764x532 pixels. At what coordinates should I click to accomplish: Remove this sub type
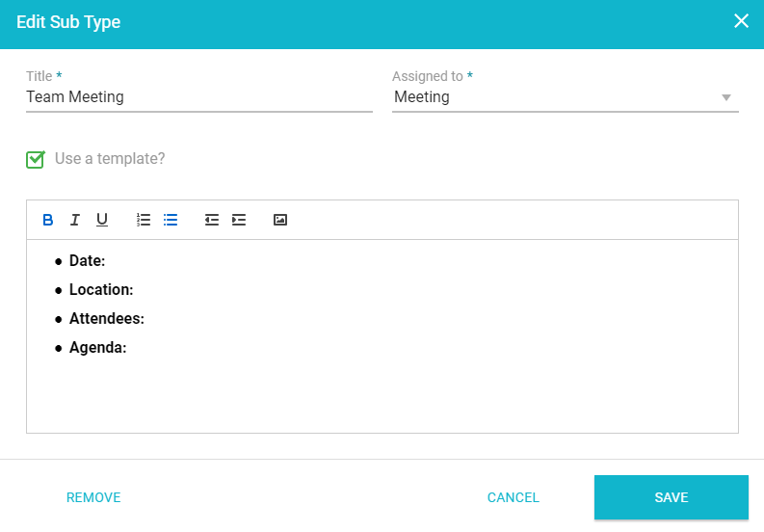[93, 497]
